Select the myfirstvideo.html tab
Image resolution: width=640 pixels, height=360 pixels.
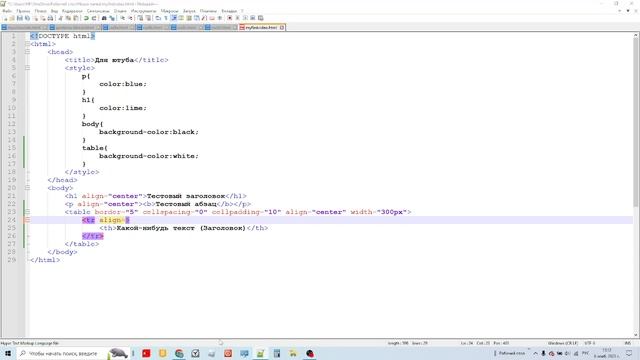pos(261,27)
